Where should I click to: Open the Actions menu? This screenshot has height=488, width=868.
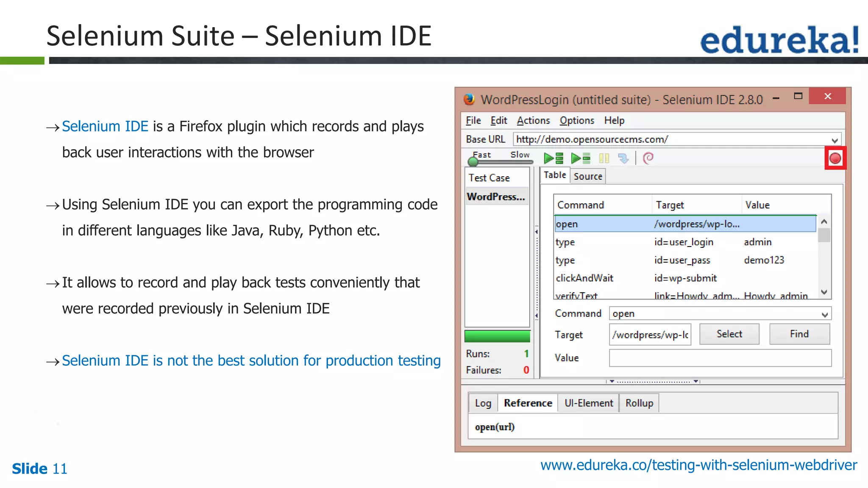(x=533, y=121)
